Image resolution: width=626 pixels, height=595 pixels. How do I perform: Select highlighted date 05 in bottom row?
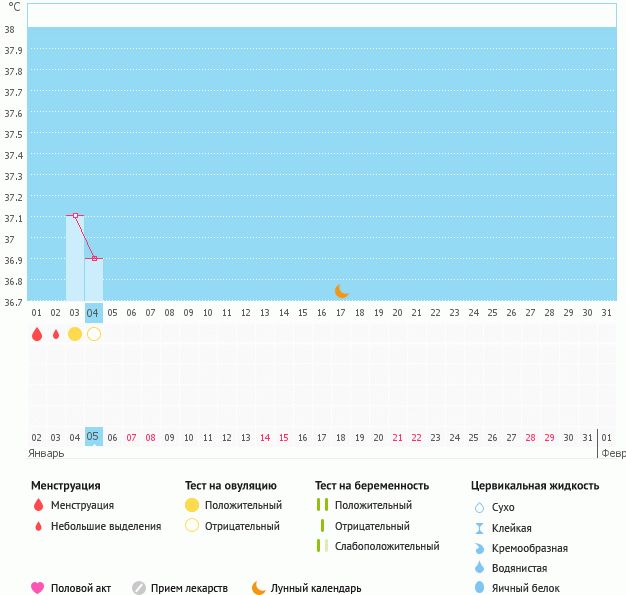tap(93, 437)
